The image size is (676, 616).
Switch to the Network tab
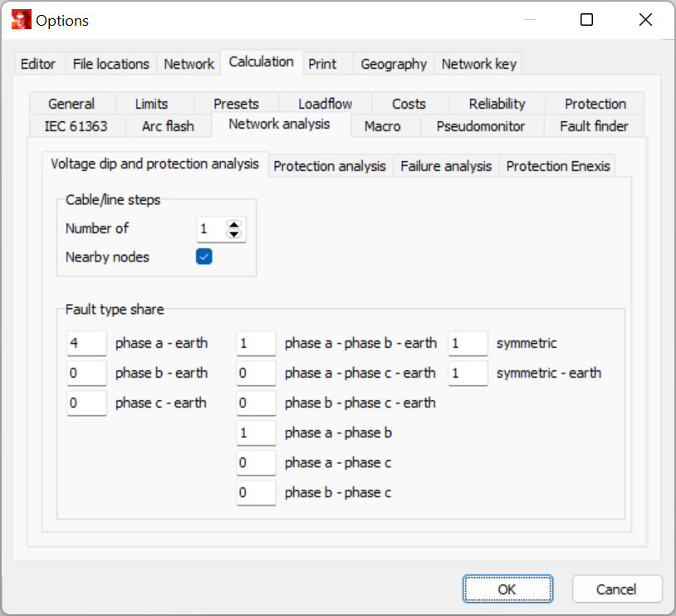[189, 64]
